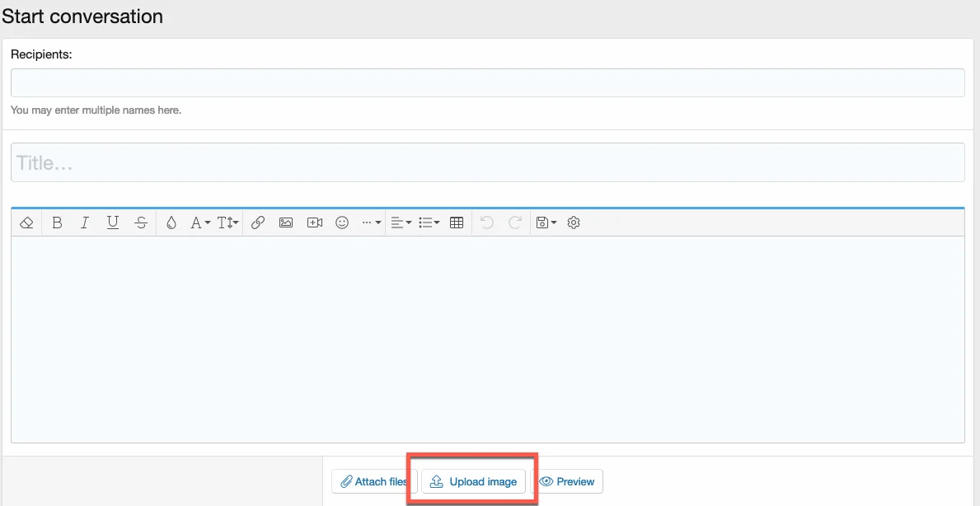Toggle underline formatting
This screenshot has width=980, height=506.
click(113, 223)
